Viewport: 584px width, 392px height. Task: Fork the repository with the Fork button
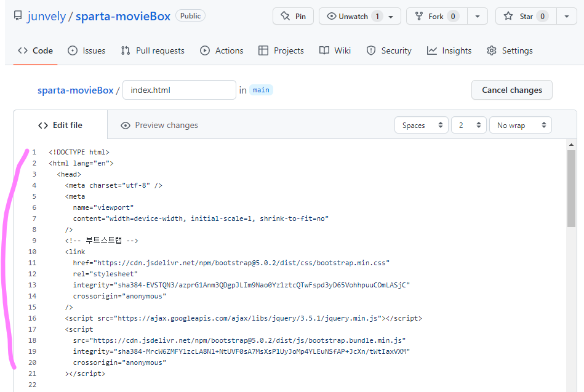[x=436, y=17]
